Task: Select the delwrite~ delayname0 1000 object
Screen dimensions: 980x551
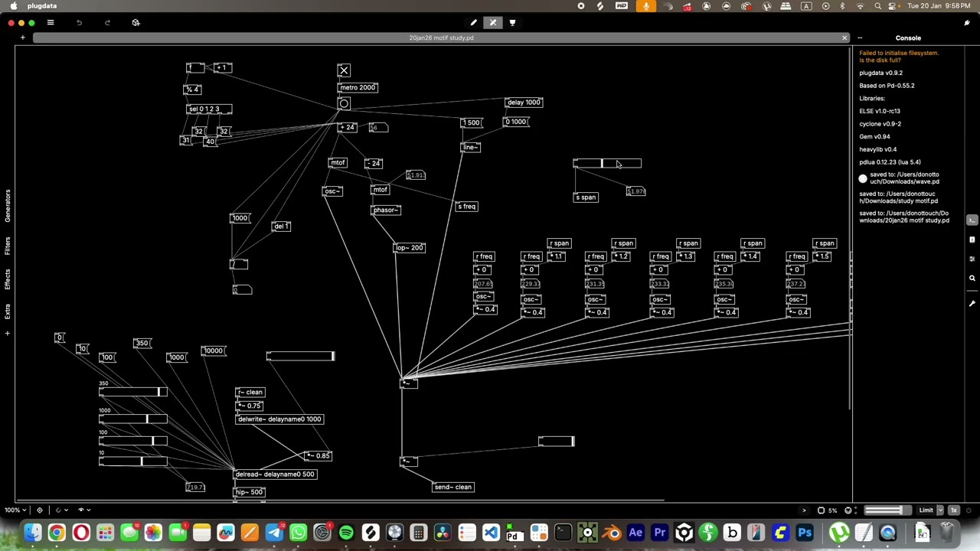Action: [279, 419]
